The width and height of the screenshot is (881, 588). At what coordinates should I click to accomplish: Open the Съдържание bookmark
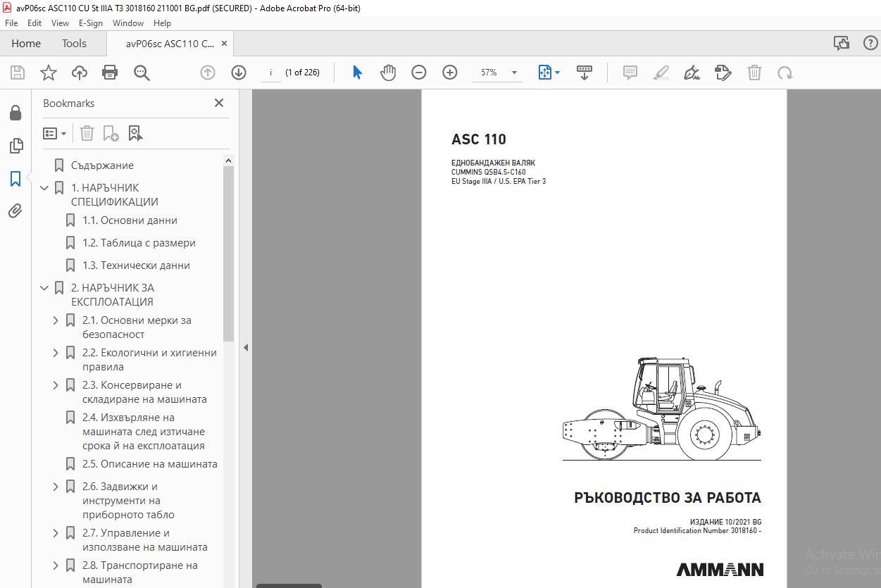102,165
